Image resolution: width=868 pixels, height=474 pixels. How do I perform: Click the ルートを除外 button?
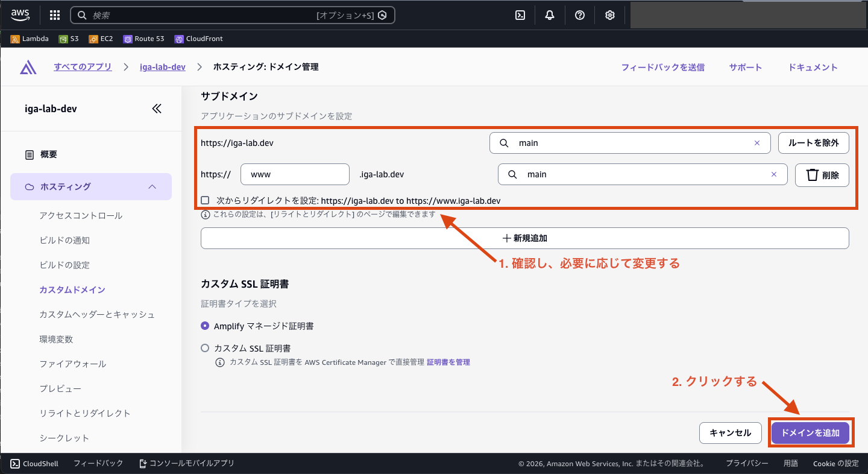pos(814,143)
